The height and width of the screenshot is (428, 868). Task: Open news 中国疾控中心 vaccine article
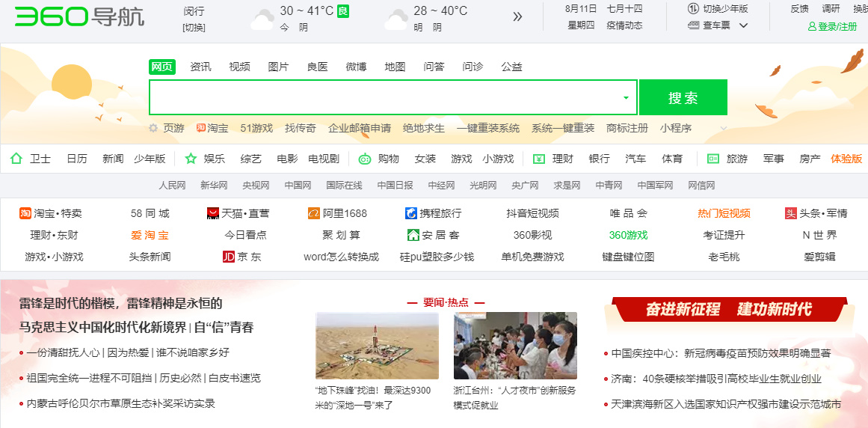pos(721,353)
